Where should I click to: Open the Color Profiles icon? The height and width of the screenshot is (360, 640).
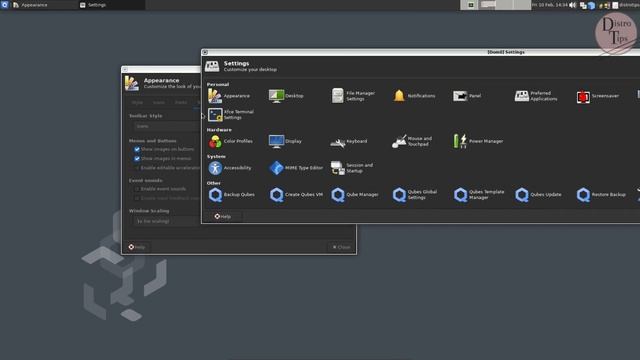[230, 141]
